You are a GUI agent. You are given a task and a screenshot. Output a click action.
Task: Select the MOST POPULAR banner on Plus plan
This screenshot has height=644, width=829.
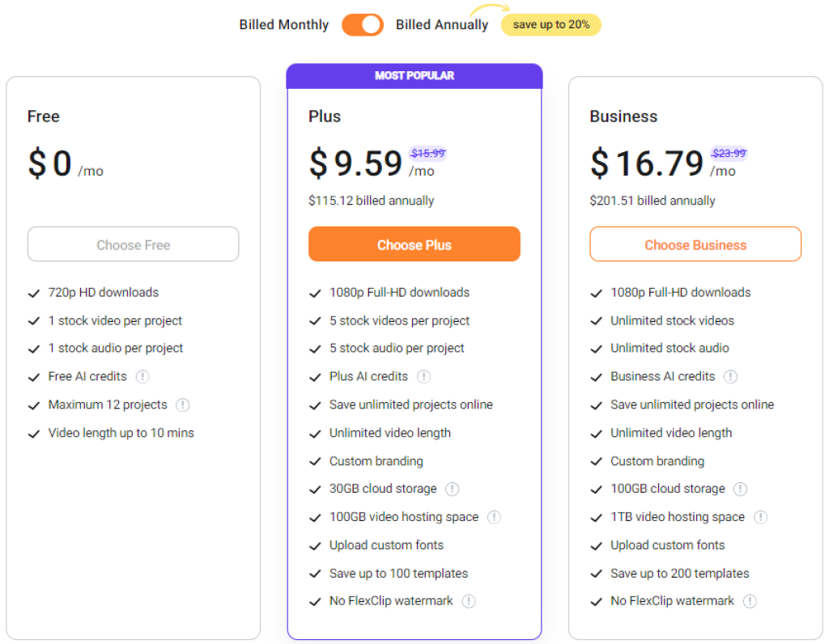click(414, 75)
